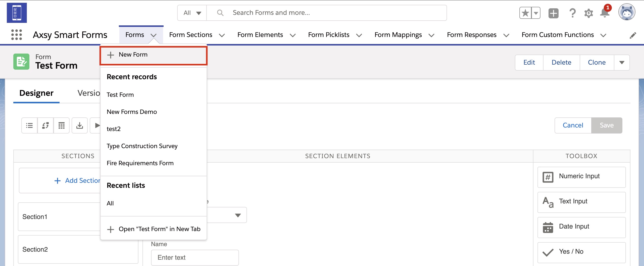Switch to the Designer tab
Screen dimensions: 644x266
(x=36, y=93)
